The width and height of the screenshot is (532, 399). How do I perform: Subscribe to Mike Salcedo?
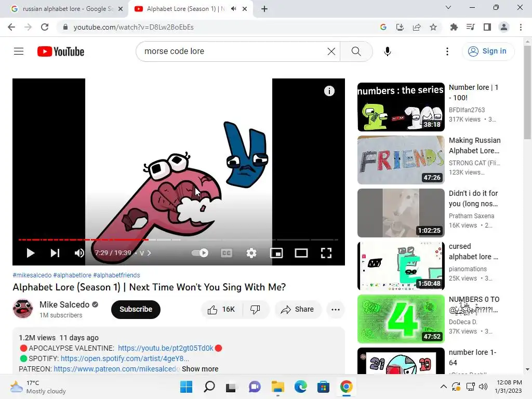click(136, 310)
